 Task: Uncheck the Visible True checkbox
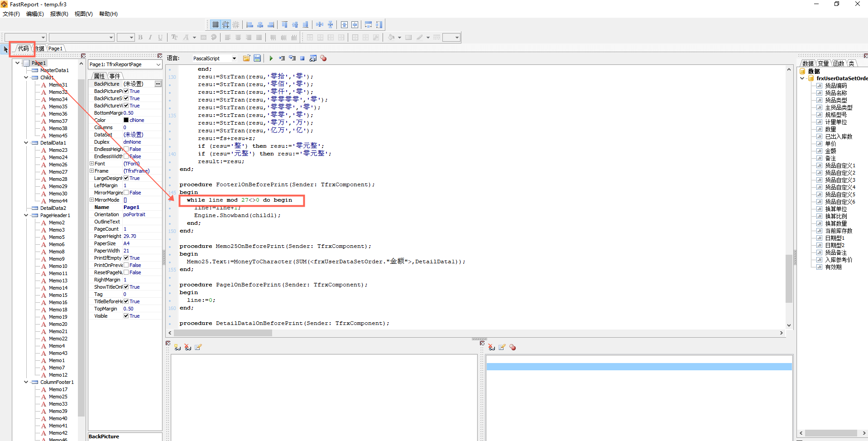pos(126,316)
